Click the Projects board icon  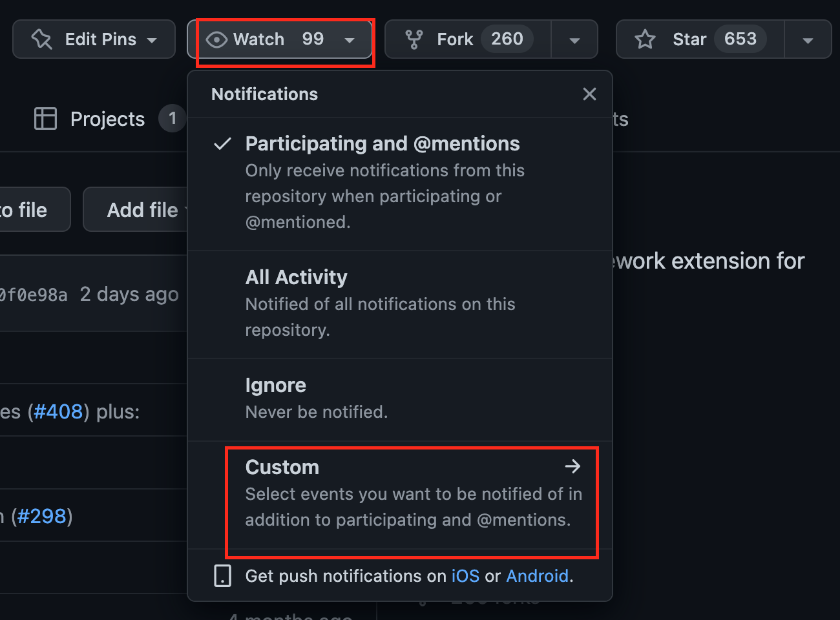click(45, 118)
